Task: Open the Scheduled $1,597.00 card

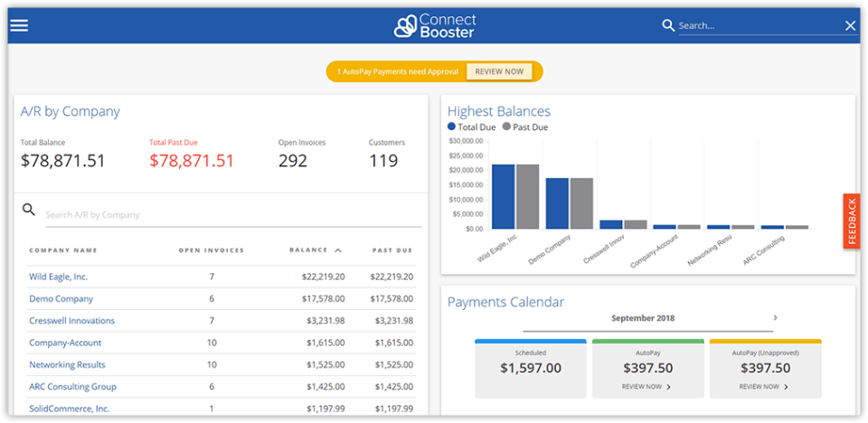Action: 531,369
